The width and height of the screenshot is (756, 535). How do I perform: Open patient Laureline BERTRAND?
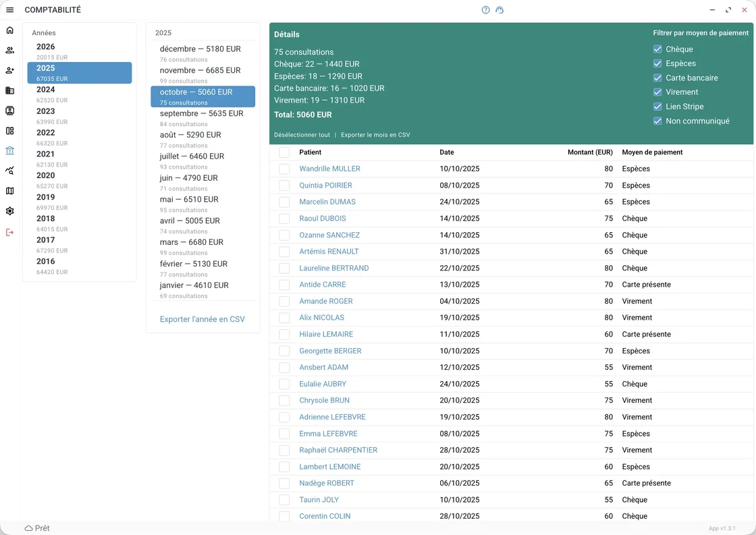pos(333,268)
